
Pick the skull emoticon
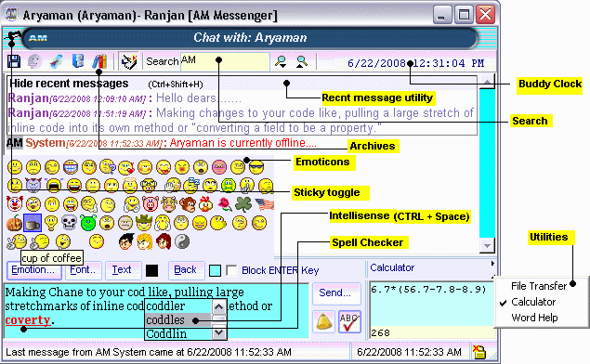[x=70, y=223]
